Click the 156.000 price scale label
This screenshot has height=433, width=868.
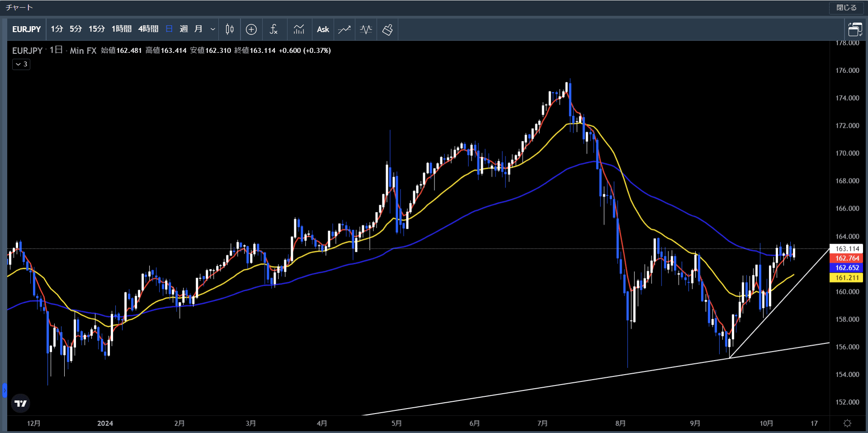[x=847, y=347]
